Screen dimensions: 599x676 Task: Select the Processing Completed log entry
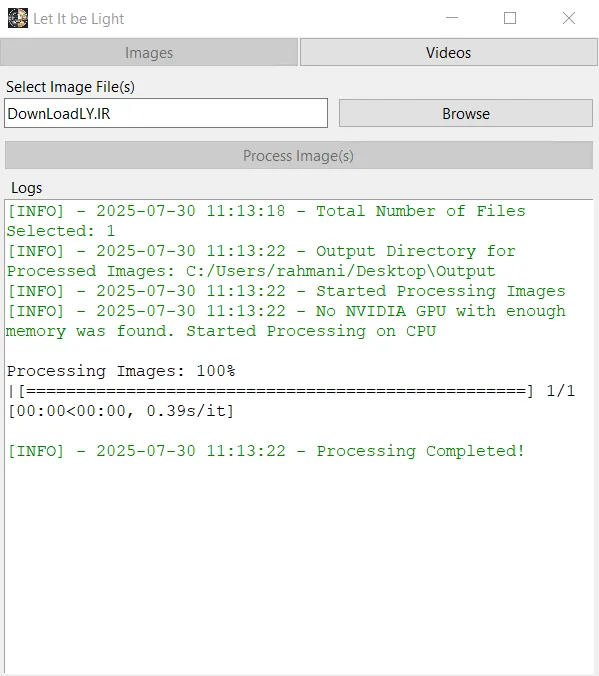pos(266,451)
